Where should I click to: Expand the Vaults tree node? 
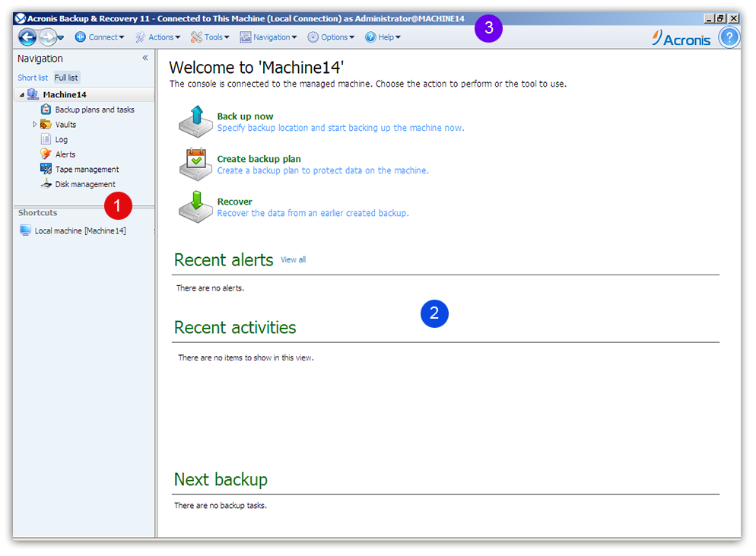(x=35, y=125)
